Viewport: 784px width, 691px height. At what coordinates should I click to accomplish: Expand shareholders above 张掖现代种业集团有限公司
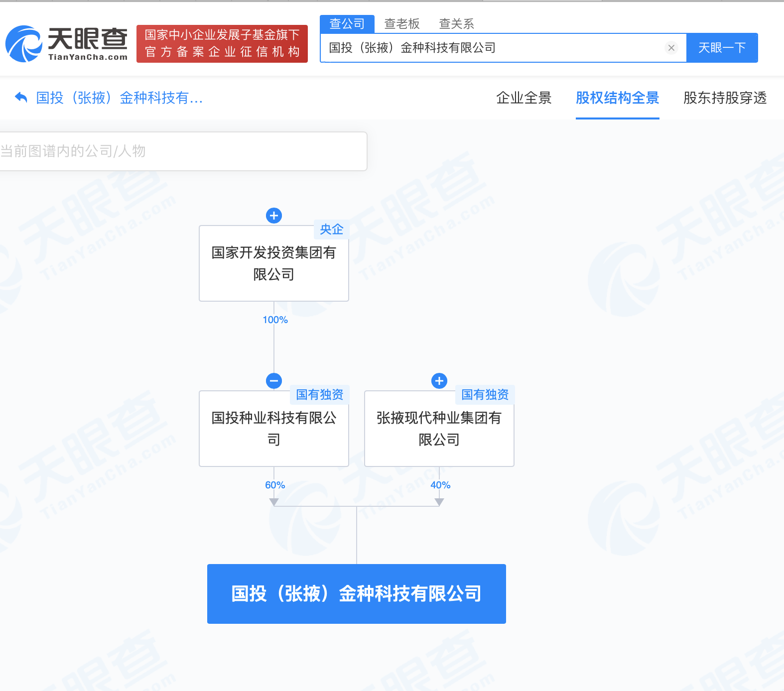click(x=439, y=381)
